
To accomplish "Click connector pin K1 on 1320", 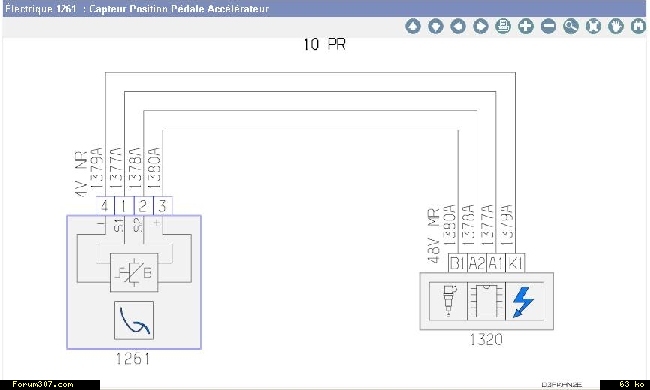I will (515, 263).
